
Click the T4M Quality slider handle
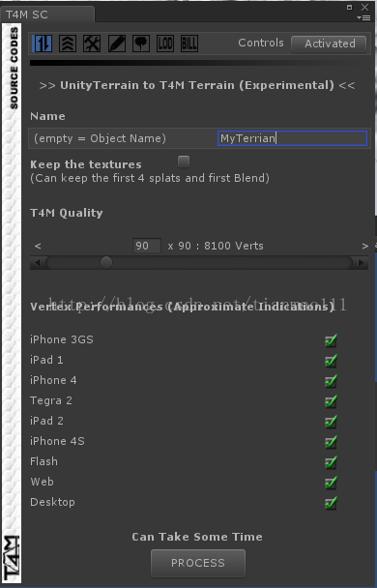(x=106, y=262)
